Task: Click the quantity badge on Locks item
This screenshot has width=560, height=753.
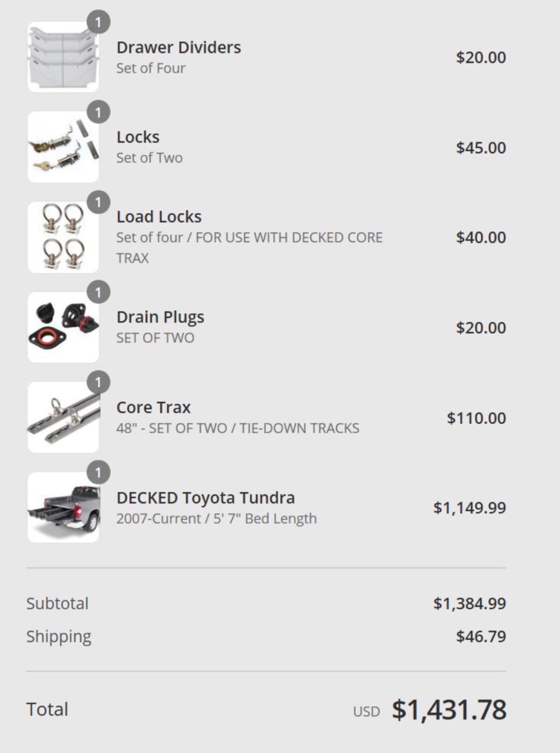Action: pyautogui.click(x=98, y=112)
